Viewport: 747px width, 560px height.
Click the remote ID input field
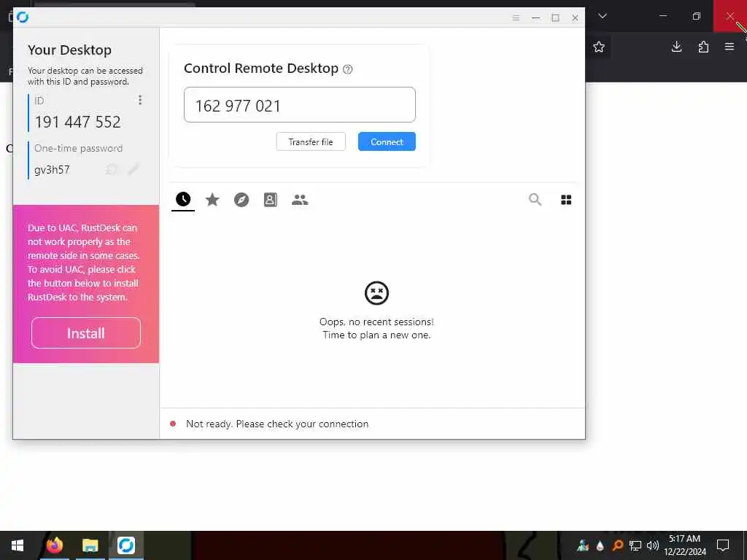tap(300, 105)
